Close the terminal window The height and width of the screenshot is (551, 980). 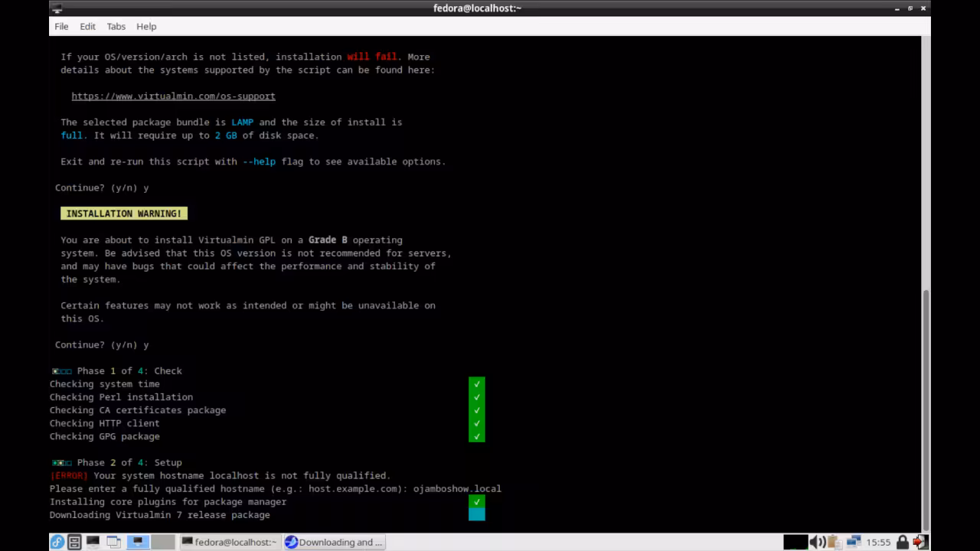923,8
